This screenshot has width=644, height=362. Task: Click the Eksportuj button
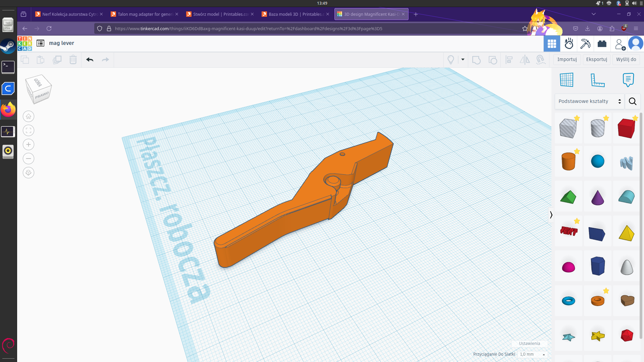point(596,59)
